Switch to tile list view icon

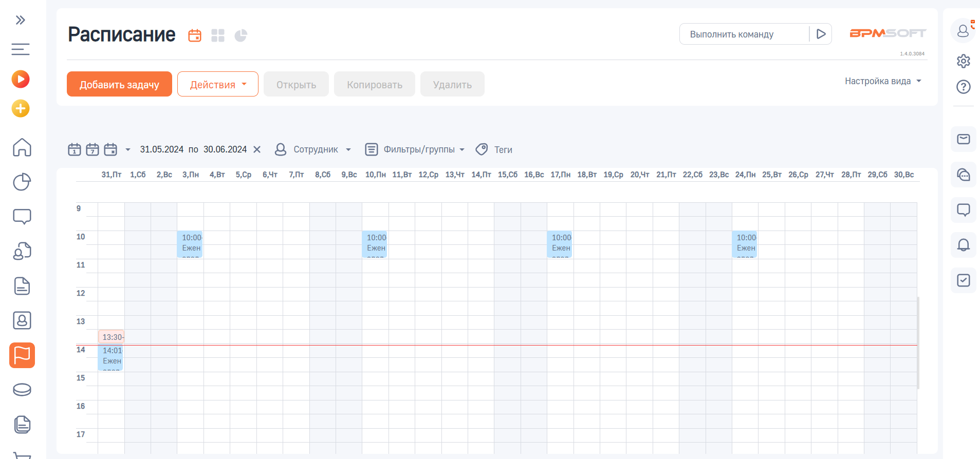pyautogui.click(x=218, y=35)
